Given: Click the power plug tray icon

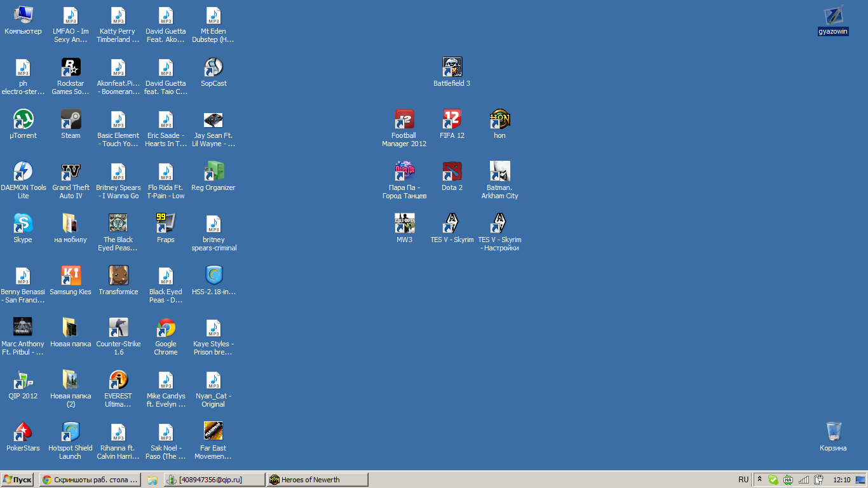Looking at the screenshot, I should tap(819, 480).
